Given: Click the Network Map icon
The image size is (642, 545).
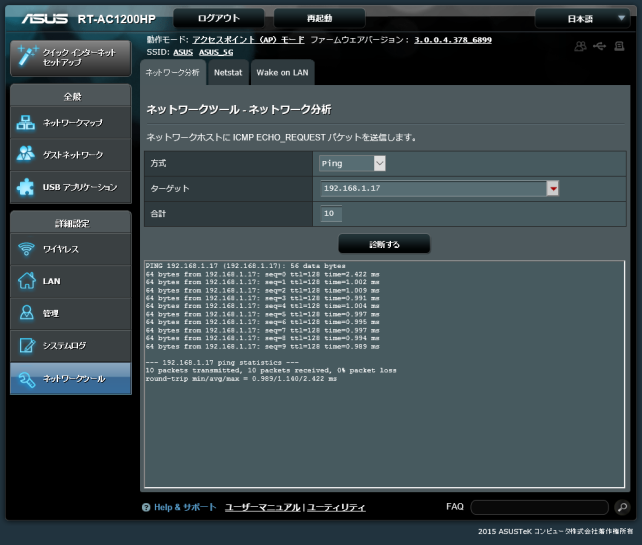Looking at the screenshot, I should (x=25, y=122).
